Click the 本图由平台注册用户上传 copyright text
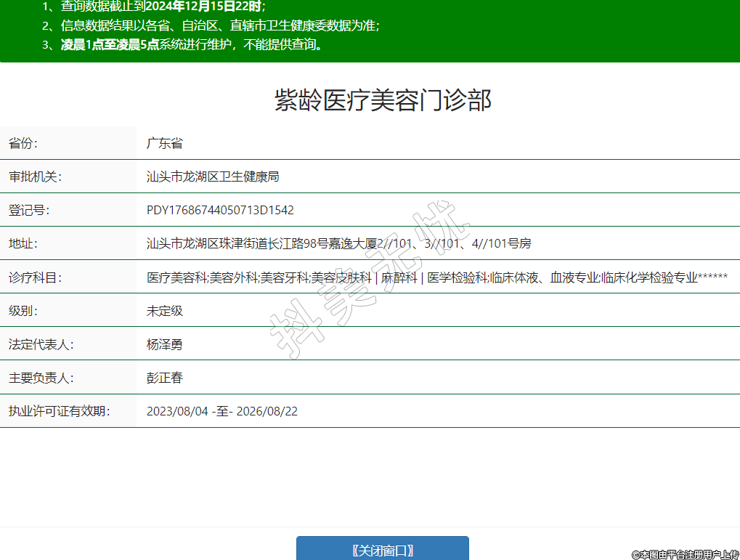The width and height of the screenshot is (740, 560). [x=685, y=554]
